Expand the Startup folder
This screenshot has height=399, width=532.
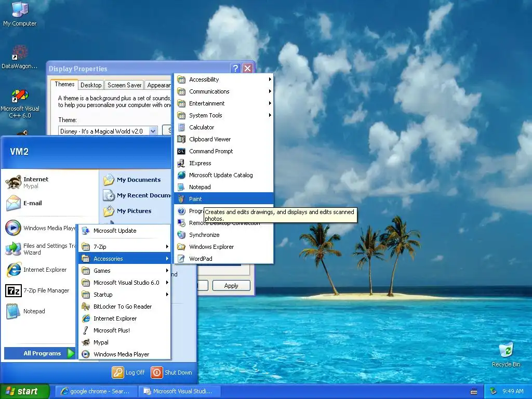click(x=125, y=295)
